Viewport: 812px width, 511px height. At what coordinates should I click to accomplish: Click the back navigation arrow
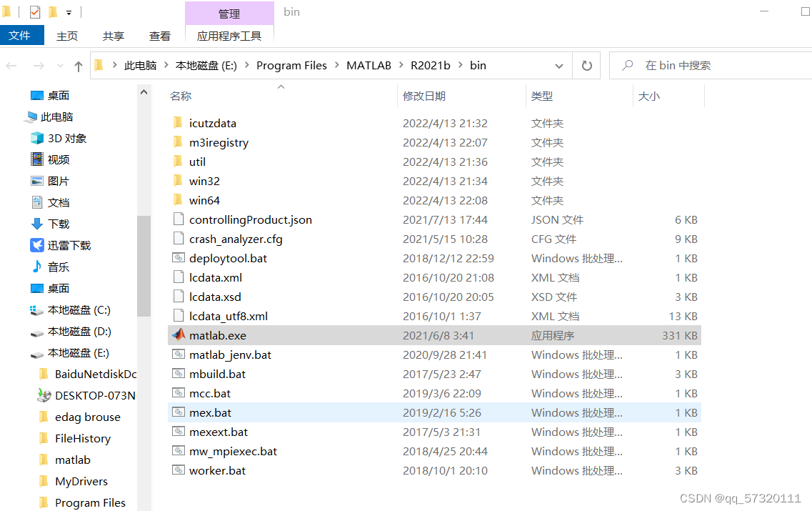(x=11, y=66)
